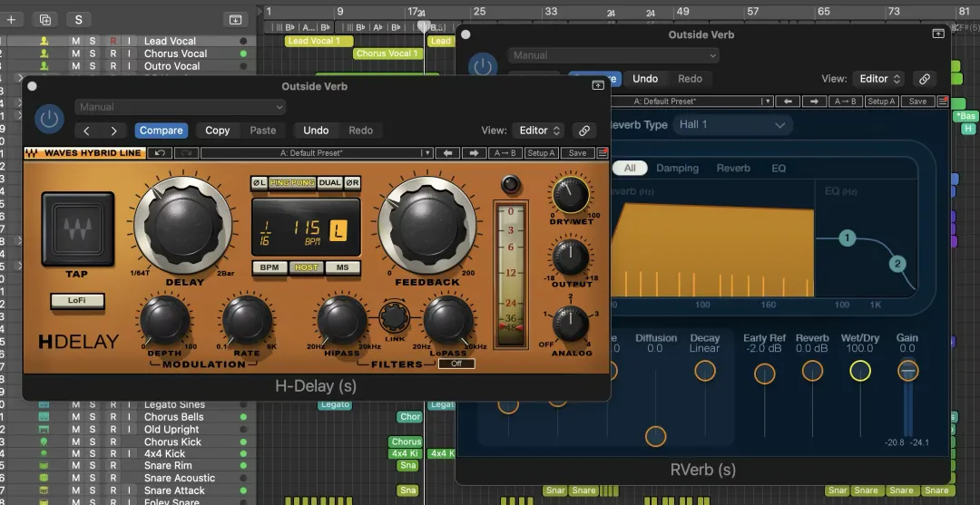Screen dimensions: 980x505
Task: Click the LINK filters knob in H-Delay
Action: pyautogui.click(x=394, y=317)
